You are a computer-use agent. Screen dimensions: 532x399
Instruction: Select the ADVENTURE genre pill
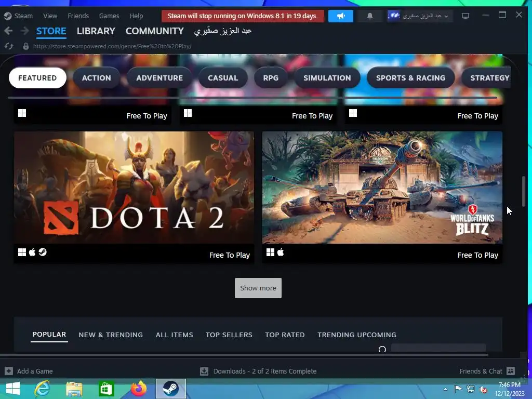(x=159, y=78)
